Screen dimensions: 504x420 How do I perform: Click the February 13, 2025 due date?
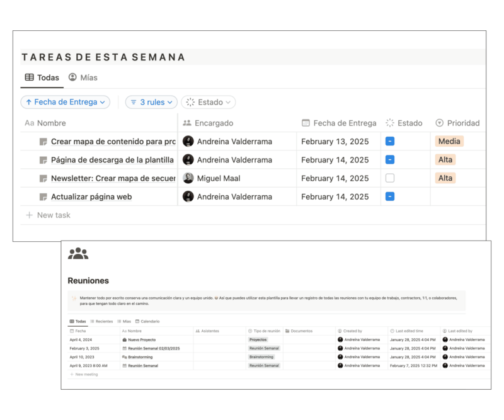coord(335,142)
